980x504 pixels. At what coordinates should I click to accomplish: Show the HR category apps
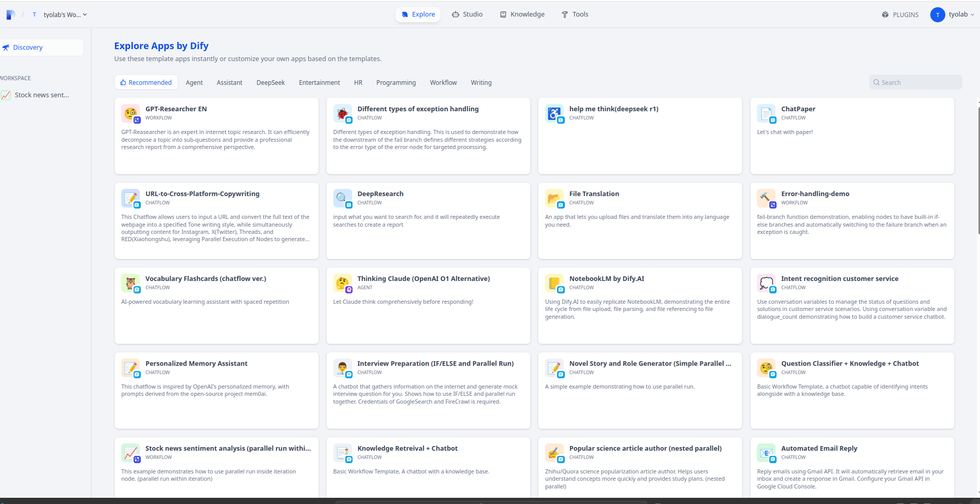pyautogui.click(x=358, y=82)
